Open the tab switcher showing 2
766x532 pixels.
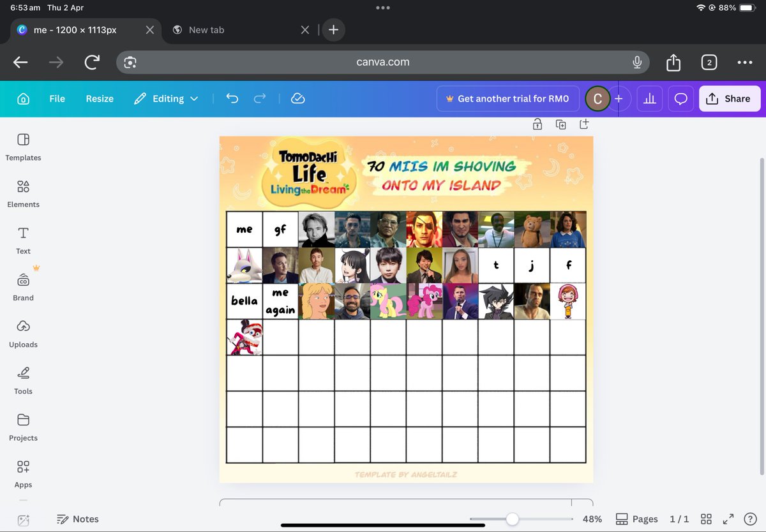coord(709,63)
